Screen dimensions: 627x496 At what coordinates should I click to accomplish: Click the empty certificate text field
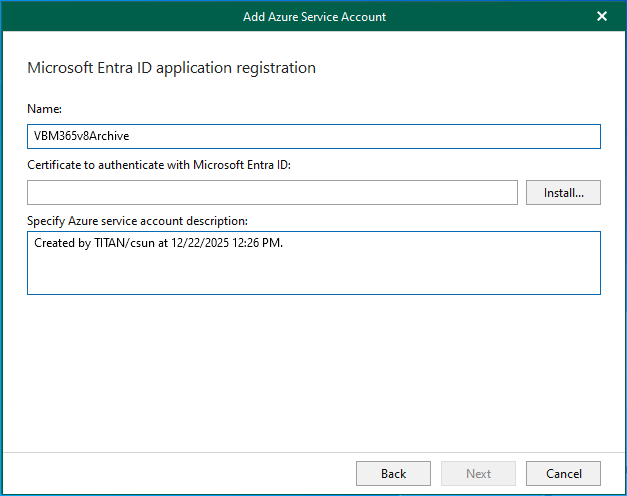(272, 192)
